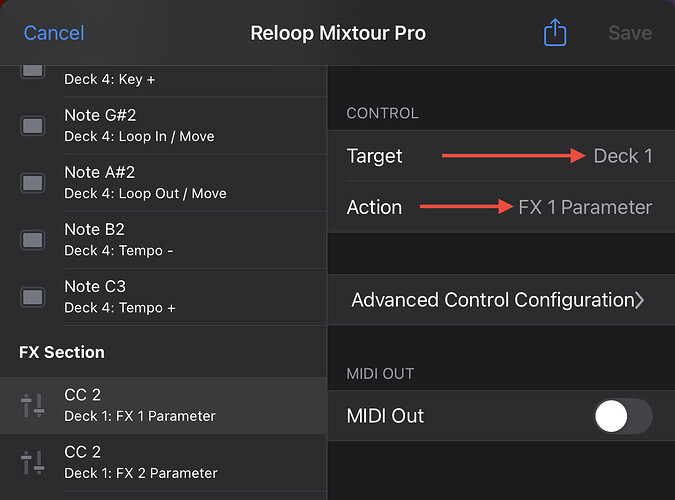Select CC 2 Deck 1: FX 2 Parameter row
This screenshot has height=500, width=675.
[164, 463]
